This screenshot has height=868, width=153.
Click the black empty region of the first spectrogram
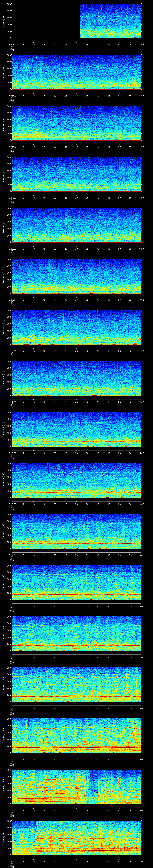click(x=45, y=21)
